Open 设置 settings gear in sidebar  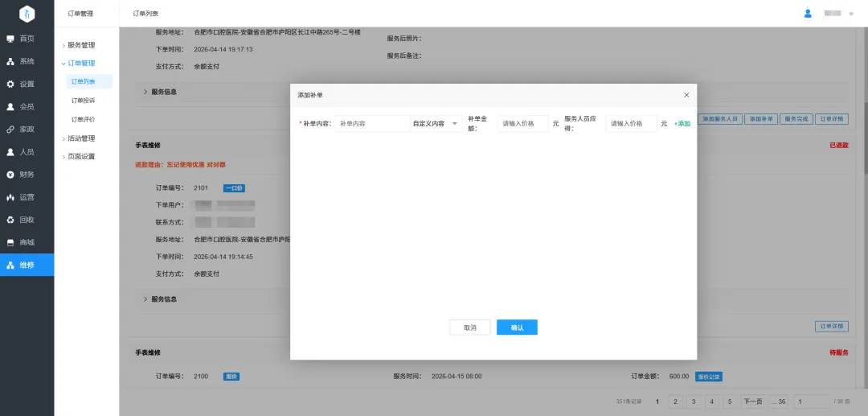[10, 84]
